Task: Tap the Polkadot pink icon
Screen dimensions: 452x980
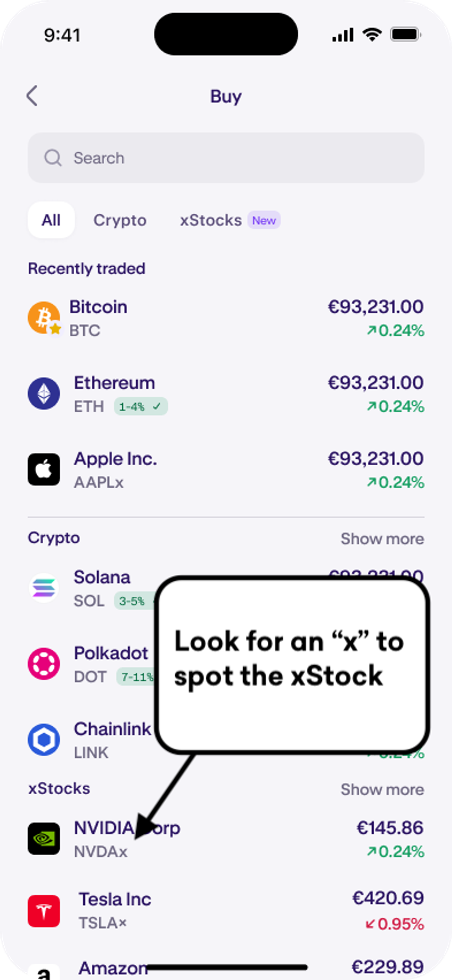Action: click(44, 664)
